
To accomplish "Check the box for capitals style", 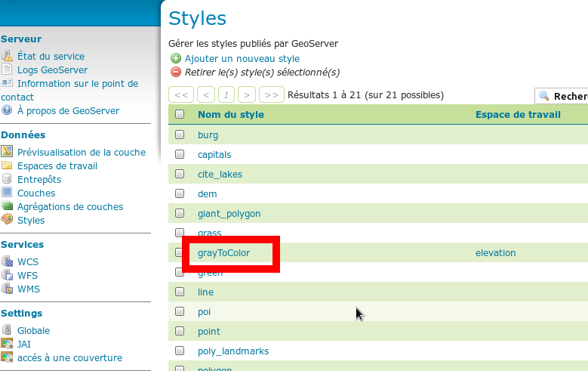I will click(180, 154).
